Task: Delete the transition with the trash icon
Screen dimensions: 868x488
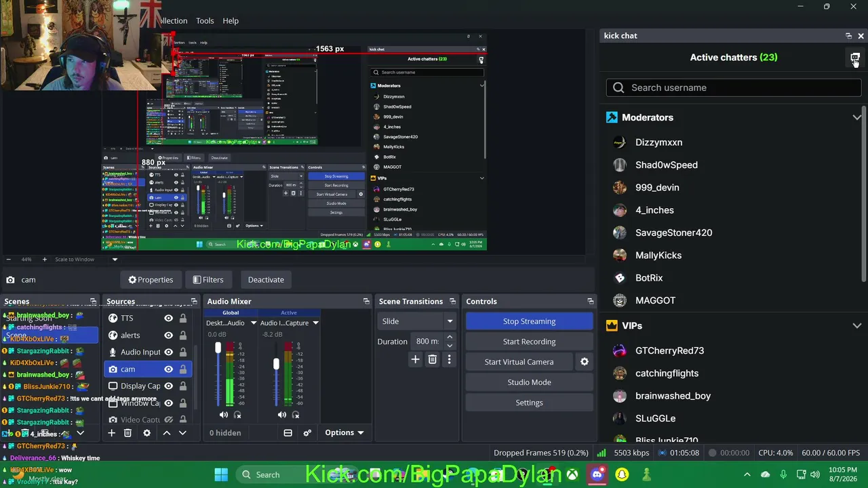Action: [432, 360]
